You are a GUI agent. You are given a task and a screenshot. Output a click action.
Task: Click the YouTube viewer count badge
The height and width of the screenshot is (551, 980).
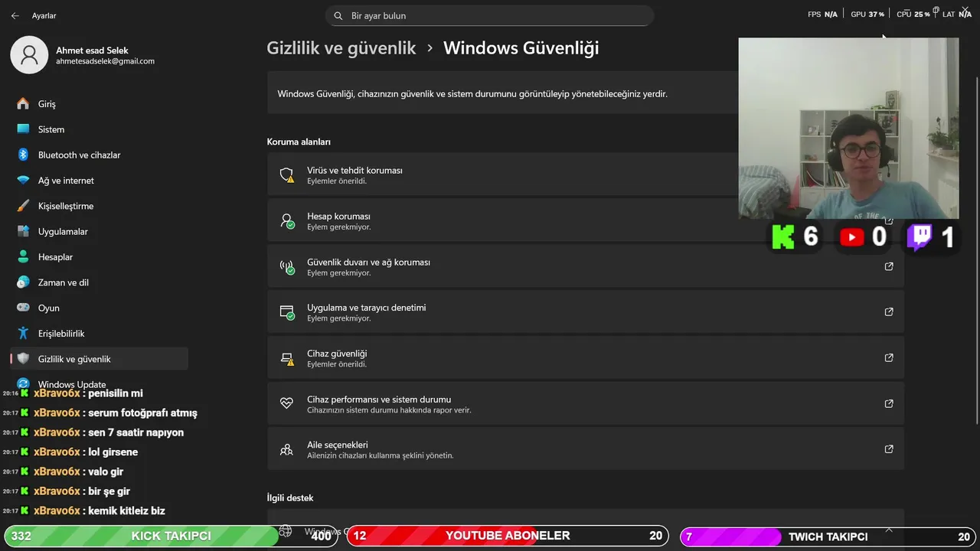(863, 237)
